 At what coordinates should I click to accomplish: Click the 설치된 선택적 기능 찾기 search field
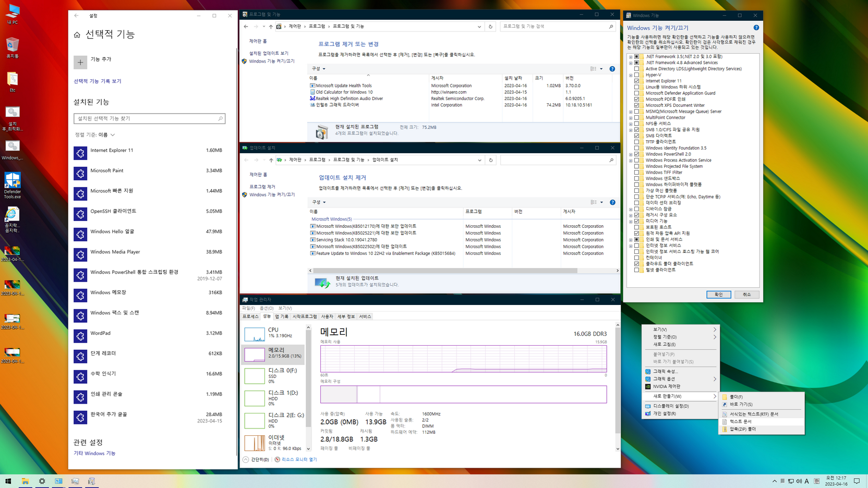pyautogui.click(x=149, y=119)
